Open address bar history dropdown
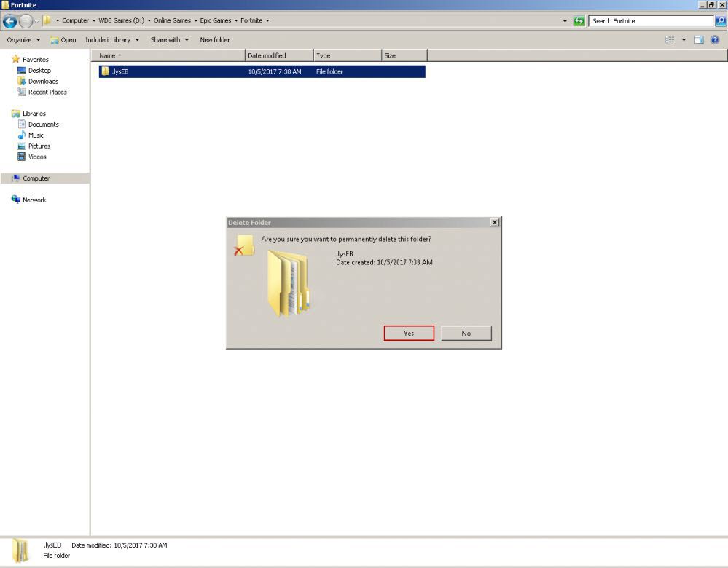The width and height of the screenshot is (728, 568). point(565,21)
